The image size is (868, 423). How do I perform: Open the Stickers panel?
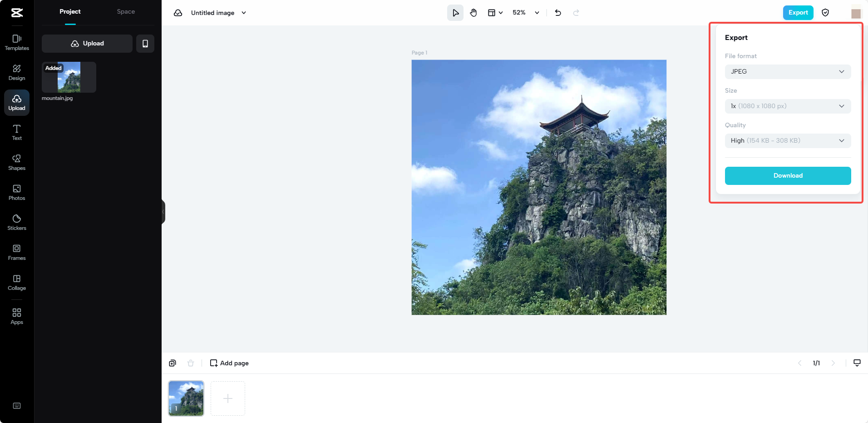(17, 222)
